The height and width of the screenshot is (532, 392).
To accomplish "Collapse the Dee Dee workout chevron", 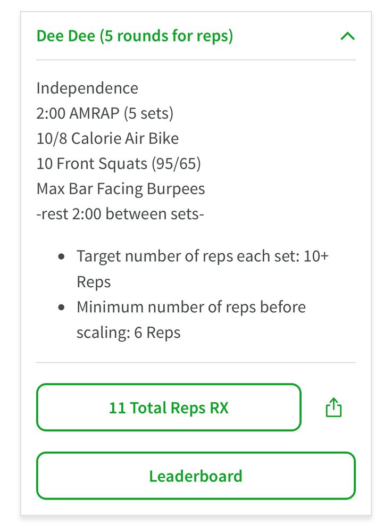I will coord(347,37).
